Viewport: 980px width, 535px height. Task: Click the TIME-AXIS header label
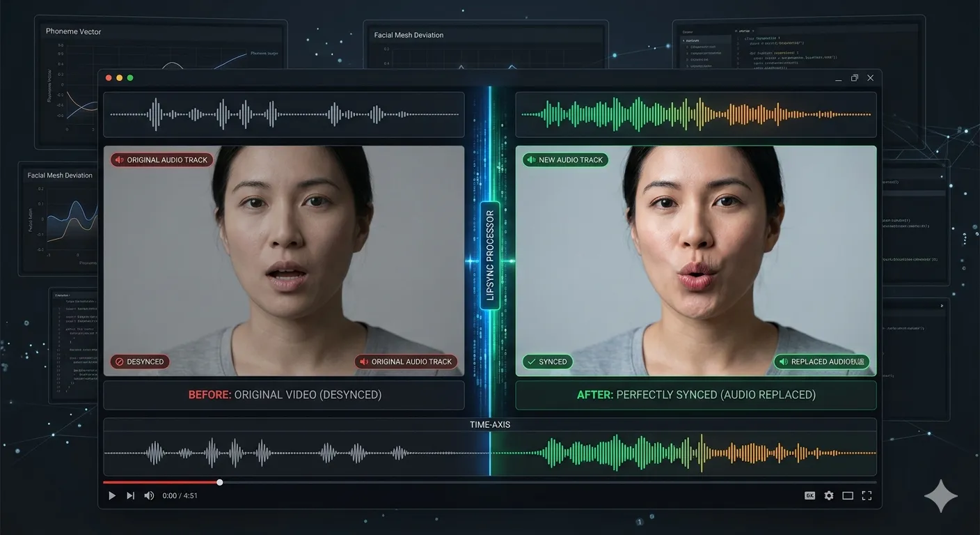[490, 424]
